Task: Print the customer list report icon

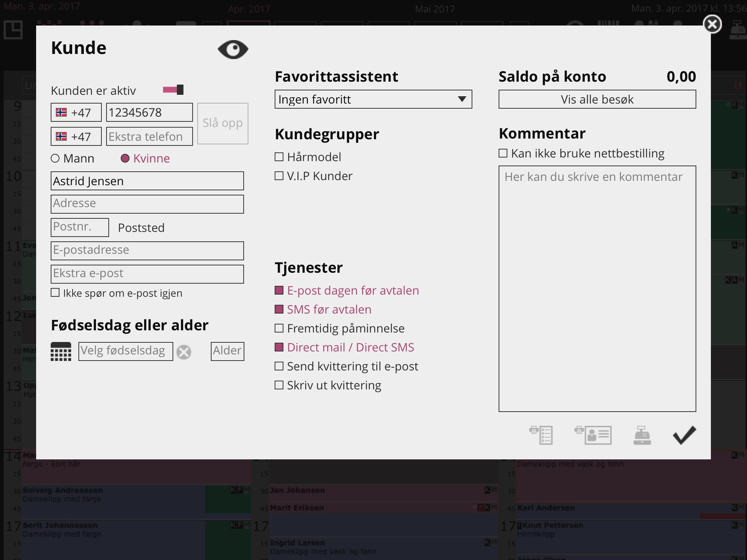Action: coord(541,435)
